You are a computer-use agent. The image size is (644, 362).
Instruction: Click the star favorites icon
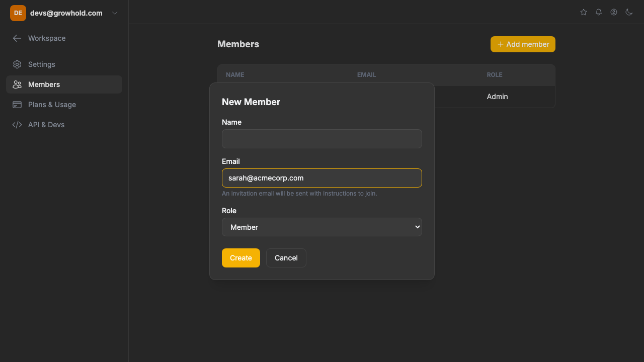(x=584, y=12)
